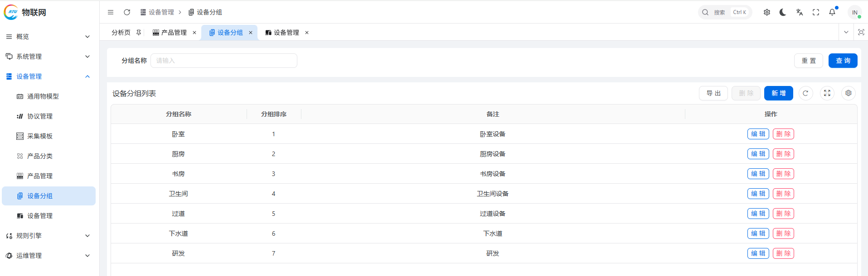Open the table column settings gear

pyautogui.click(x=849, y=93)
